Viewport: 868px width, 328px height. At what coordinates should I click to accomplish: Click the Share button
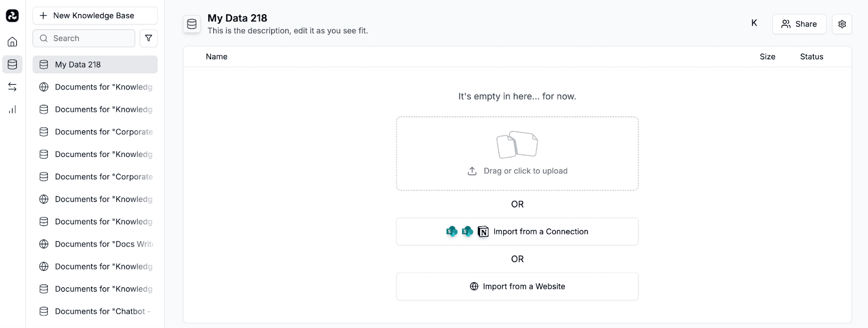coord(799,24)
